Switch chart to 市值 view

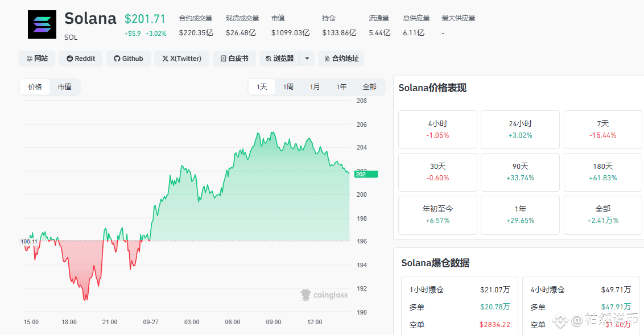point(64,87)
